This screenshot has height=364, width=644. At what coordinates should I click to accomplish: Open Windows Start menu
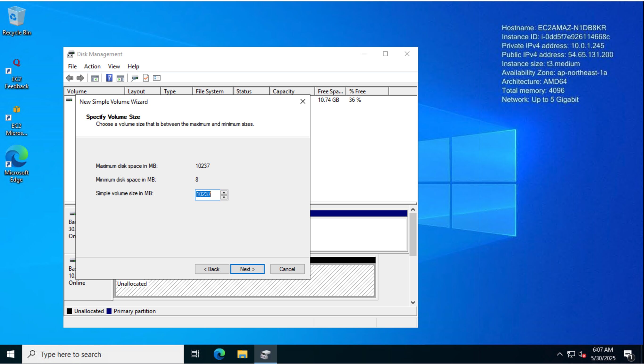click(x=11, y=354)
